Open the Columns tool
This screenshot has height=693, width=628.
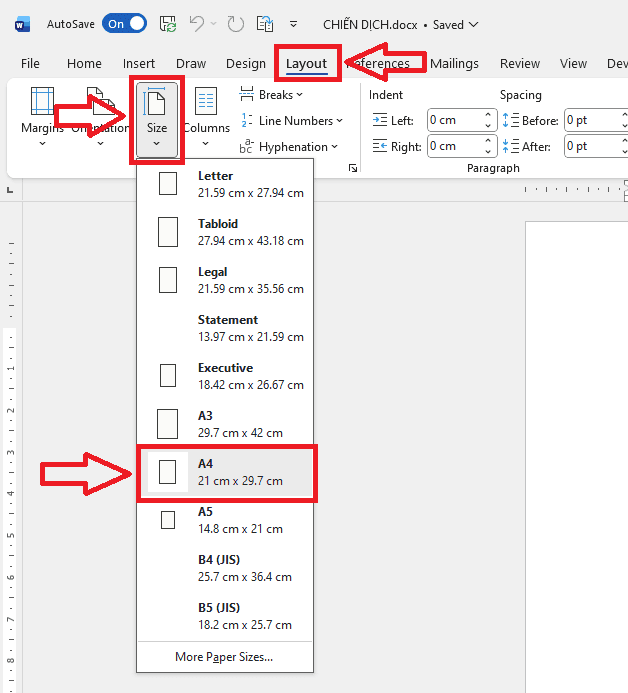(206, 114)
